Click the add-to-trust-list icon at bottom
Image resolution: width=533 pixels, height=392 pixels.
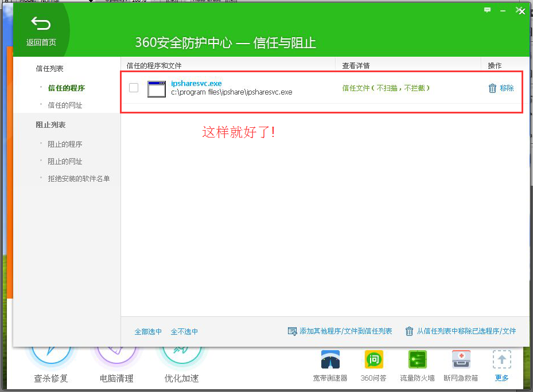(293, 331)
